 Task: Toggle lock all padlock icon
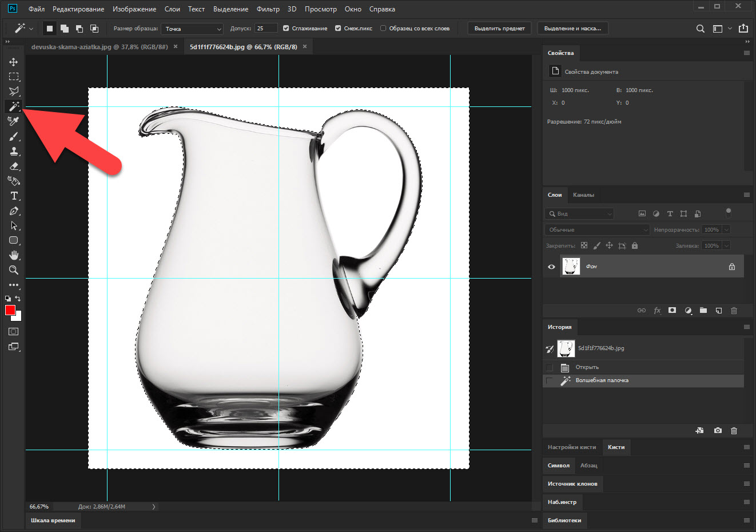[x=634, y=245]
